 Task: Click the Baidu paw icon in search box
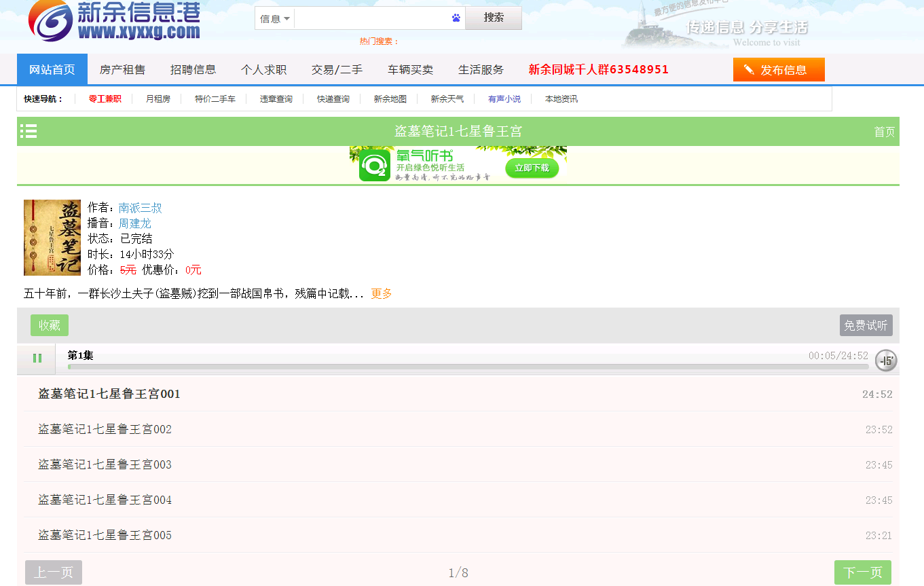click(456, 18)
